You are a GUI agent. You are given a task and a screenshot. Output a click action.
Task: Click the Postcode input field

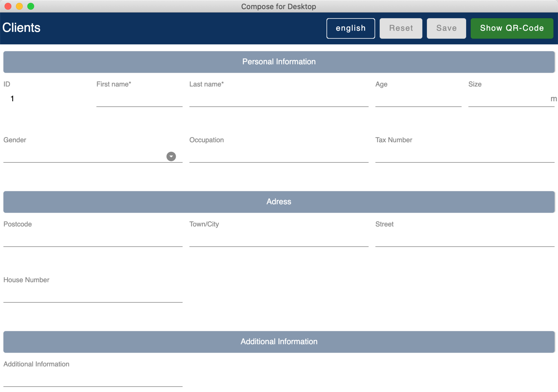click(x=93, y=239)
